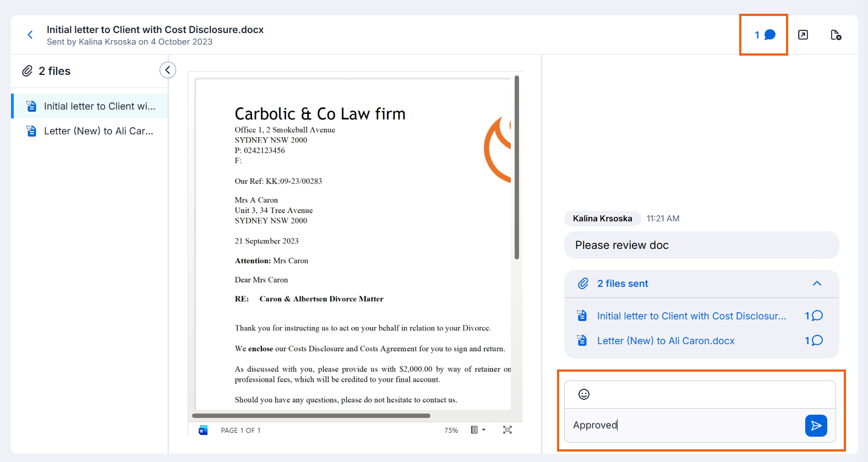Click the Carbolic & Co Law firm heading
Screen dimensions: 868x462
320,113
